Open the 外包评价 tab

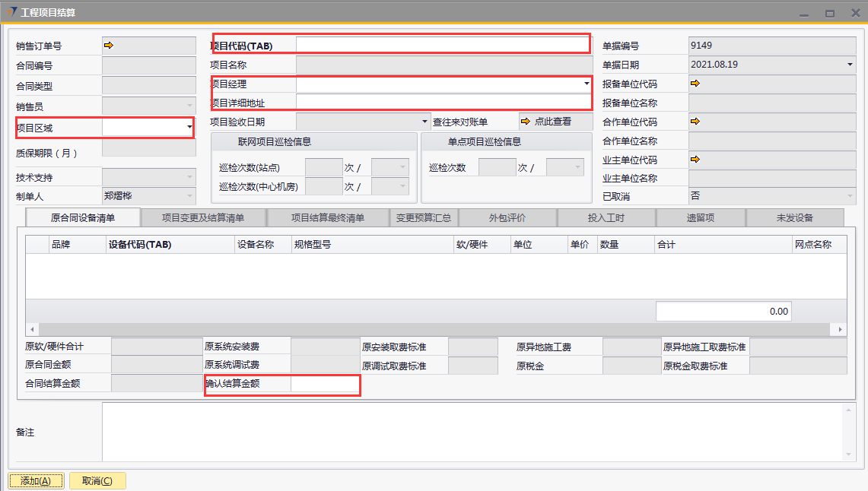pos(507,218)
